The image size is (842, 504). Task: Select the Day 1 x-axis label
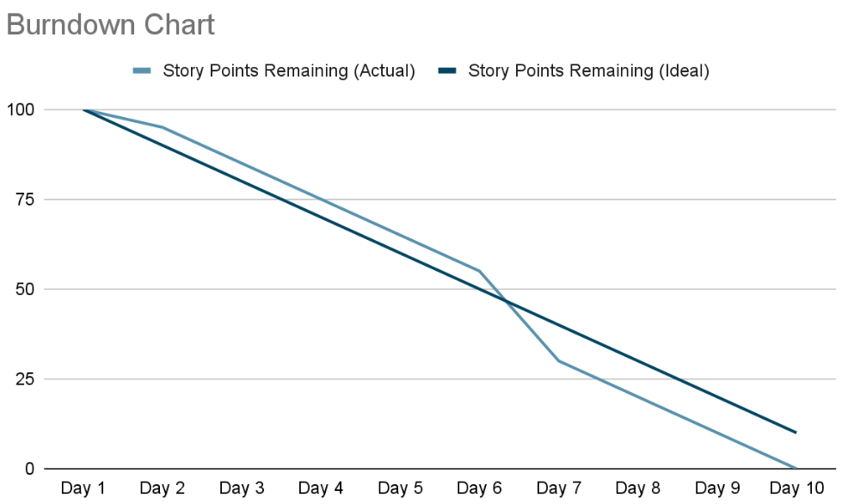pyautogui.click(x=83, y=489)
